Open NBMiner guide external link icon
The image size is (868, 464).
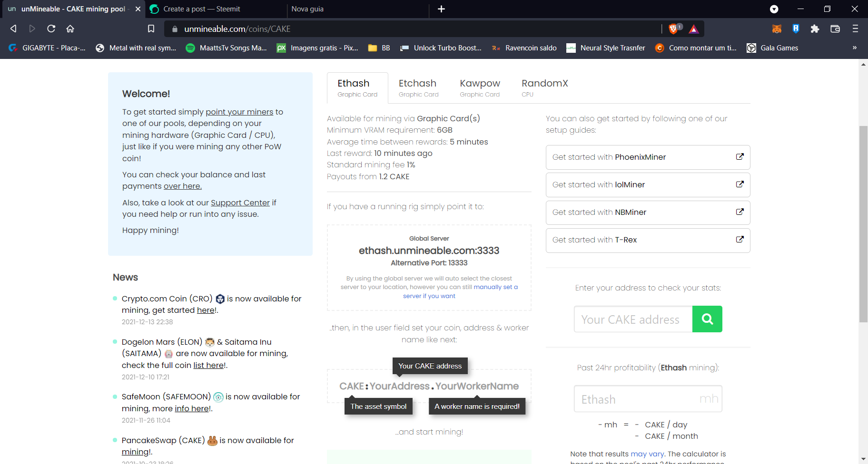[x=740, y=212]
